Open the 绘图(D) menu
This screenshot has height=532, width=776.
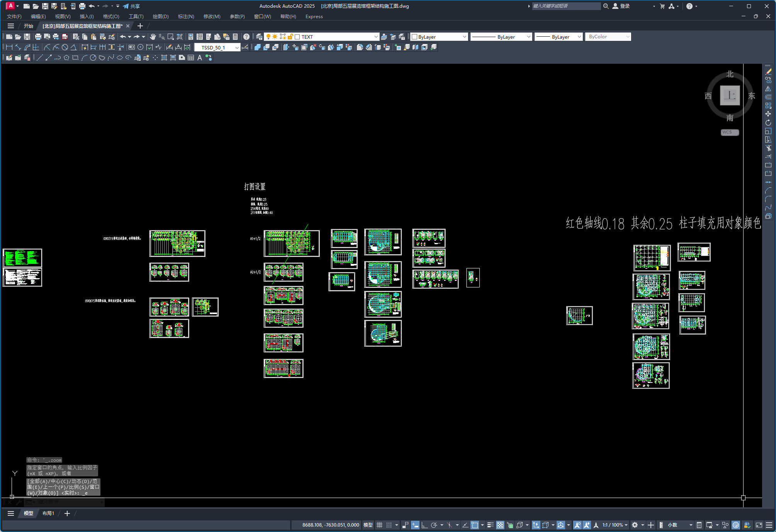pyautogui.click(x=160, y=16)
